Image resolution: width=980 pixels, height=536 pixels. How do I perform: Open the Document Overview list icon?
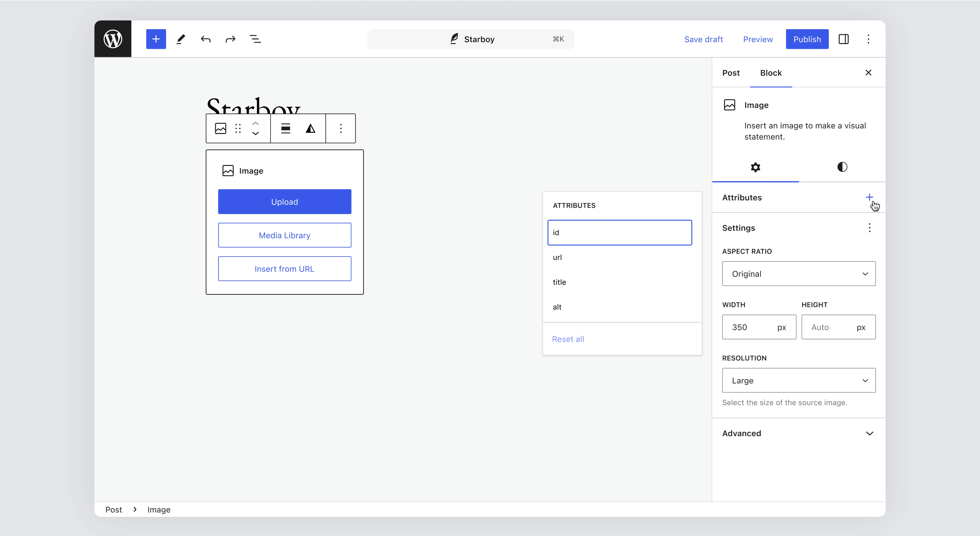tap(255, 39)
